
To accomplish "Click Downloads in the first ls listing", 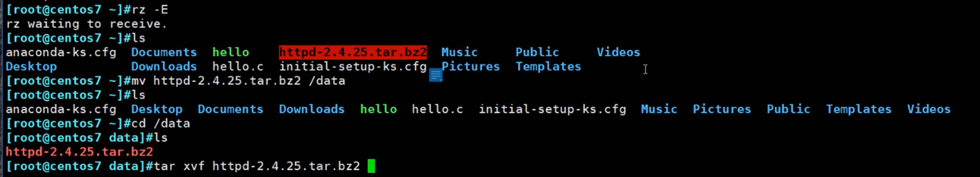I will tap(164, 66).
